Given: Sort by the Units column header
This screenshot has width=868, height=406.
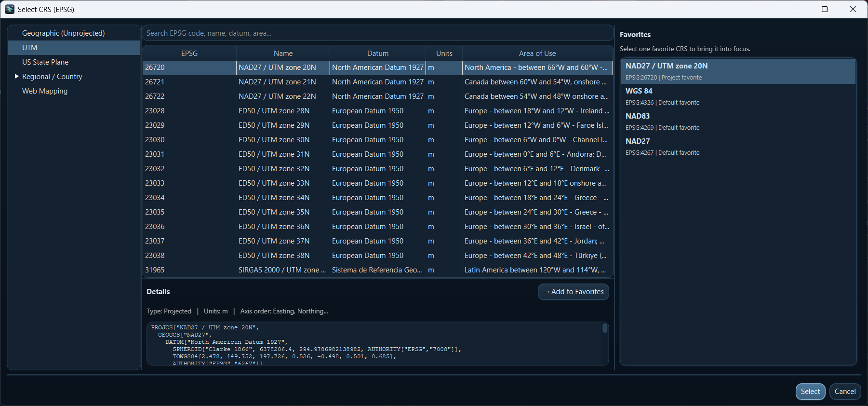Looking at the screenshot, I should 444,54.
